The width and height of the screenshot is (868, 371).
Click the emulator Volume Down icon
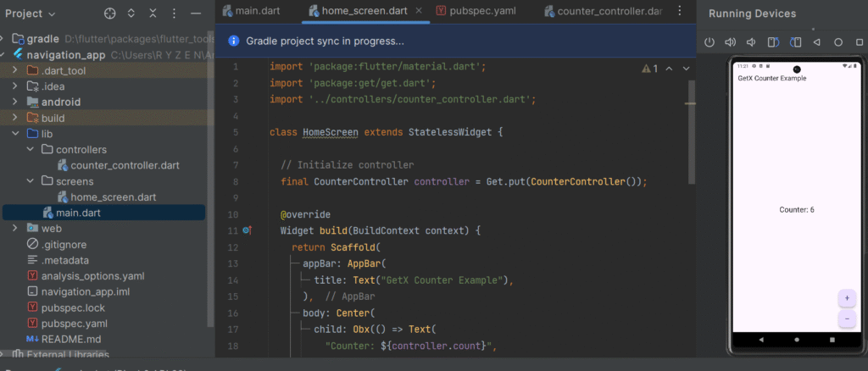click(751, 42)
